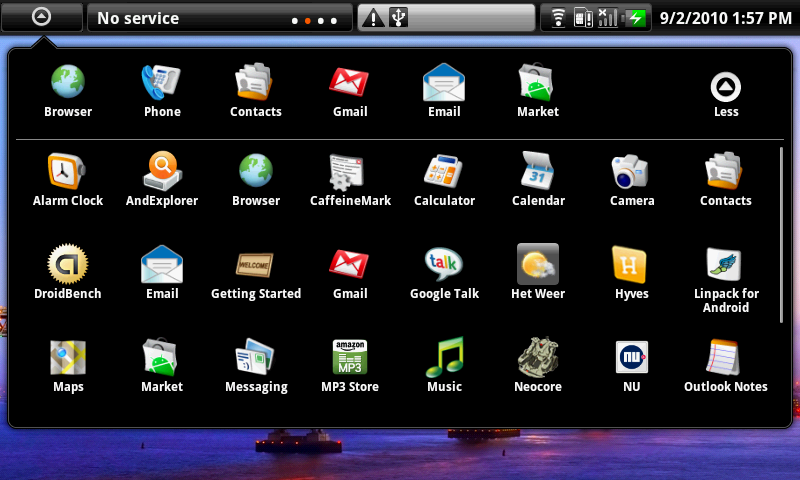The height and width of the screenshot is (480, 800).
Task: Open the Neocore benchmark app
Action: (538, 366)
